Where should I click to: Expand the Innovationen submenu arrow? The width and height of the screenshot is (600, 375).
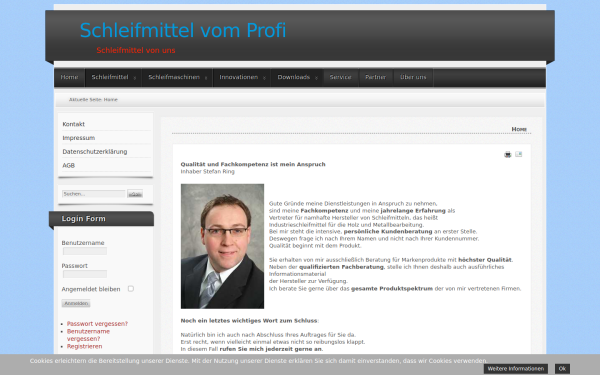(264, 78)
